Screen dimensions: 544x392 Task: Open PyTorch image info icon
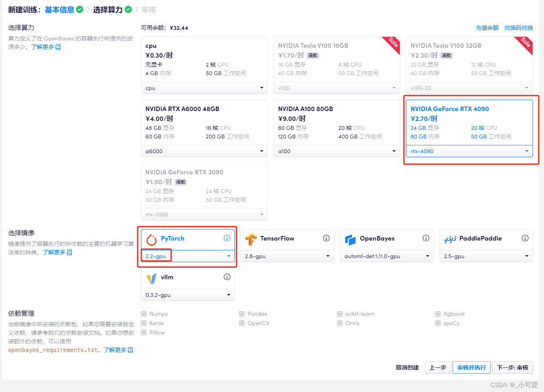(x=227, y=238)
